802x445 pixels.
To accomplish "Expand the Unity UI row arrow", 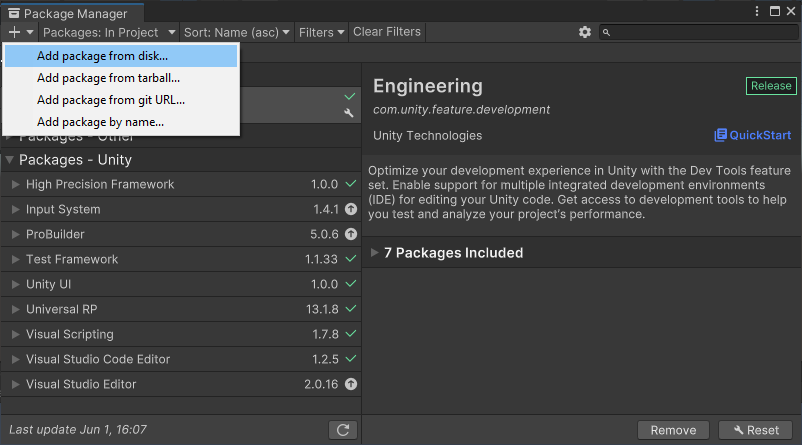I will point(15,284).
